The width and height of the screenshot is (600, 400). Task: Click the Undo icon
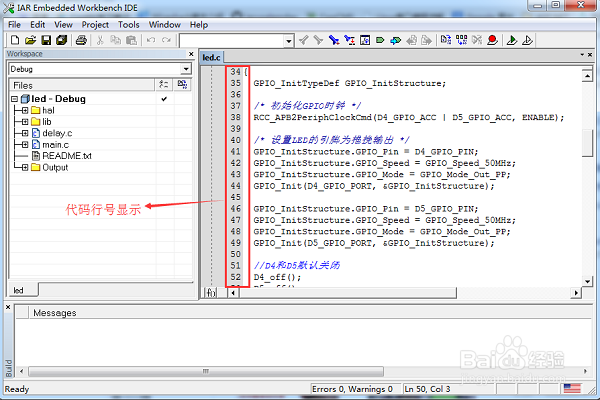click(151, 40)
